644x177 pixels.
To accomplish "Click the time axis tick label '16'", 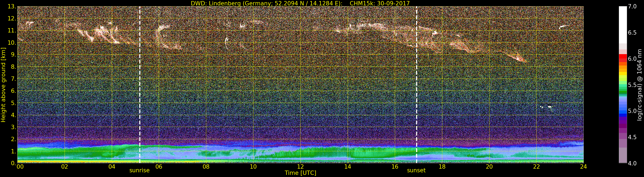I will (x=395, y=167).
